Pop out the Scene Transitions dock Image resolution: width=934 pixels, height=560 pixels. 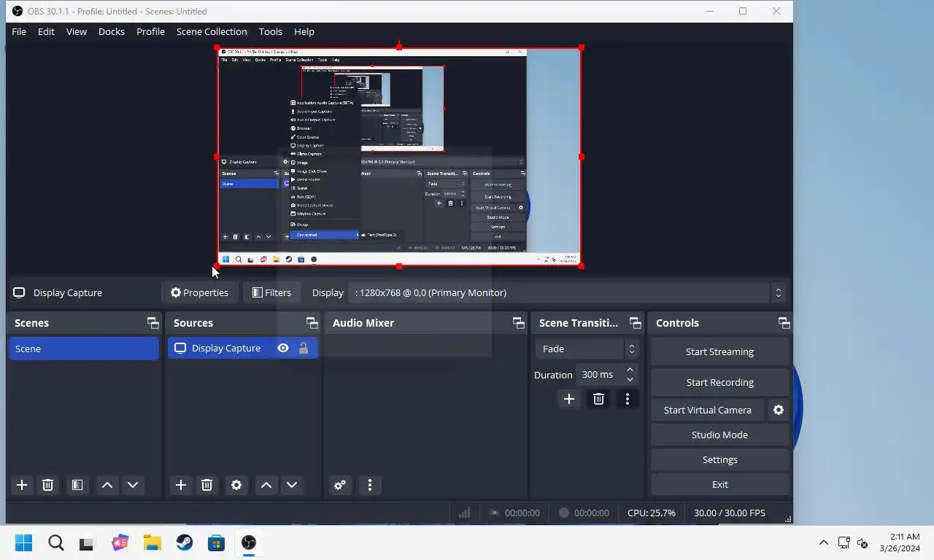click(x=635, y=323)
